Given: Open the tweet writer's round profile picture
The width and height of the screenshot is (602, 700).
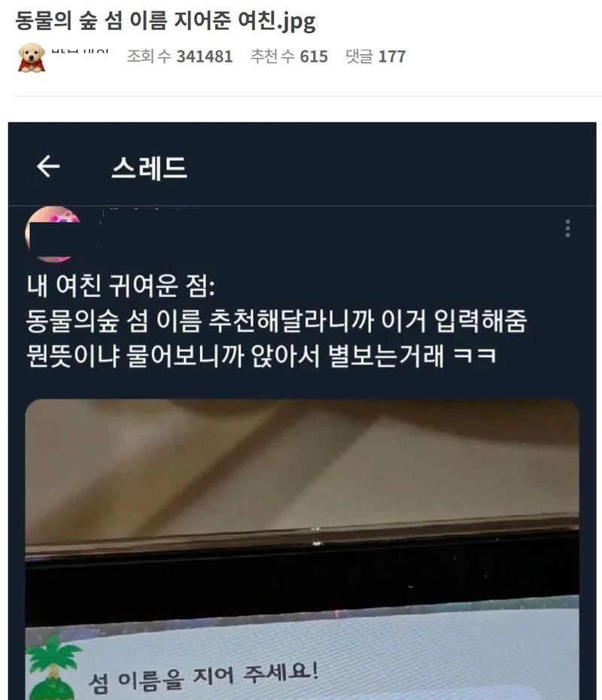Looking at the screenshot, I should point(53,234).
